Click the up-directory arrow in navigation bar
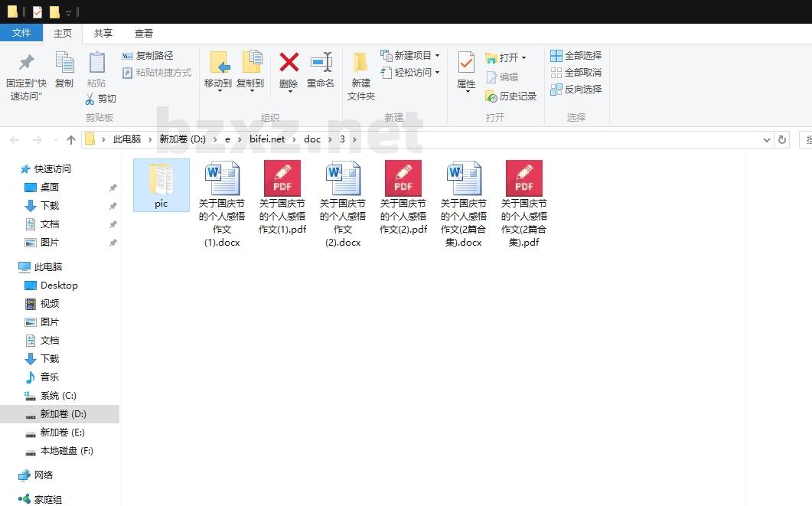This screenshot has height=506, width=812. (71, 140)
